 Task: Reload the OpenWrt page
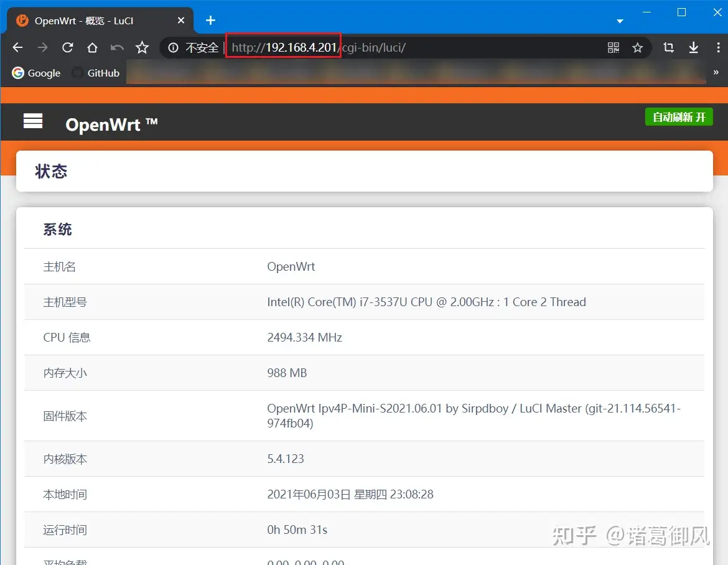coord(68,47)
